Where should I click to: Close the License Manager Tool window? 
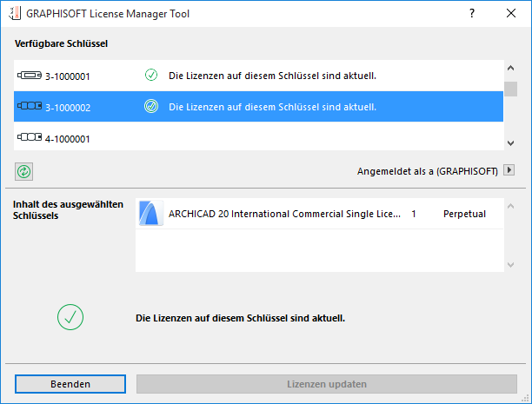[511, 13]
